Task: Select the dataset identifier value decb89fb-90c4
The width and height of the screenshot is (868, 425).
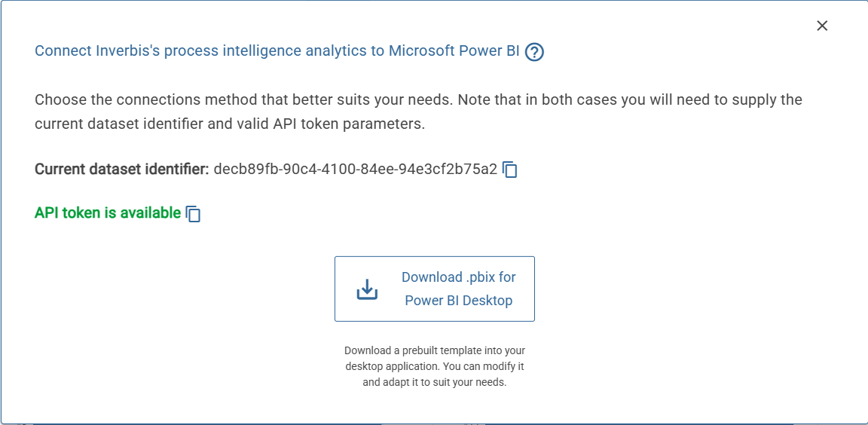Action: pos(355,169)
